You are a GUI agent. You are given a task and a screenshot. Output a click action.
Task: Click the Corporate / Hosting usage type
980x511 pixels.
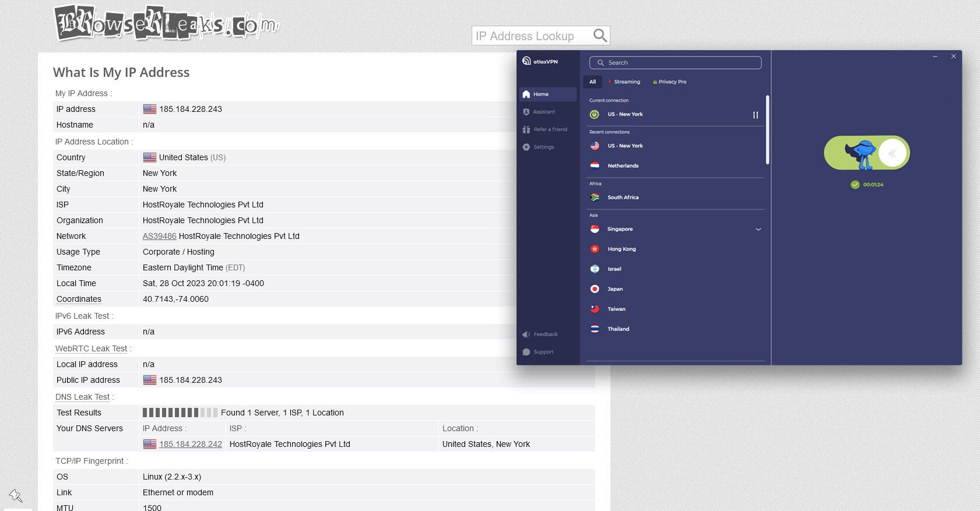(x=178, y=252)
